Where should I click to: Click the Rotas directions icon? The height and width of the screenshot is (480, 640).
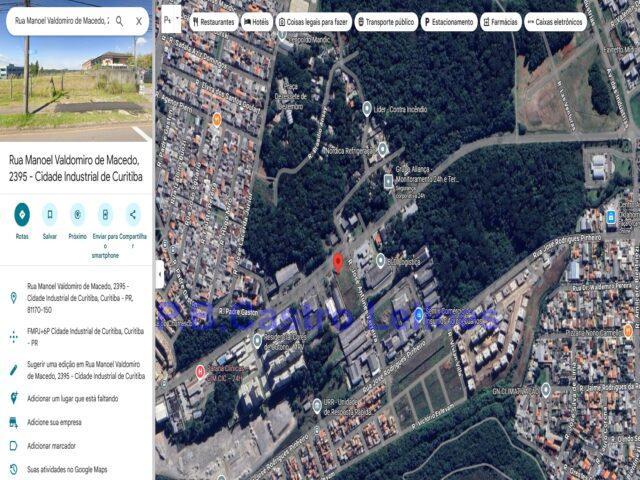click(x=22, y=214)
